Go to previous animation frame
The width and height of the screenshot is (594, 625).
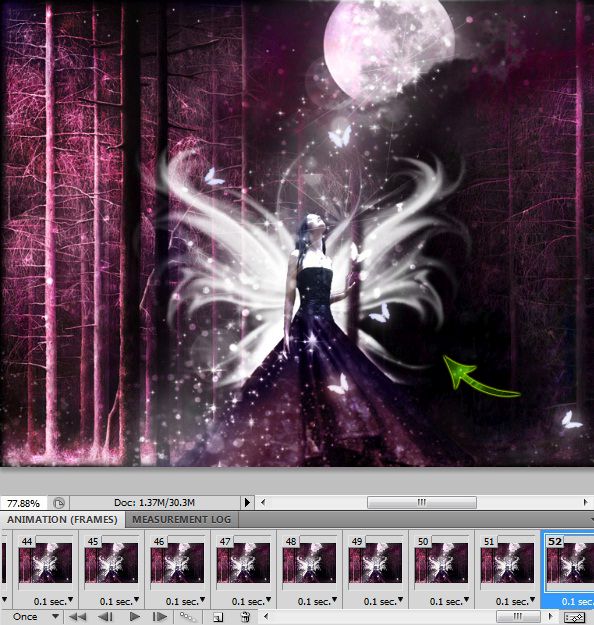tap(105, 617)
